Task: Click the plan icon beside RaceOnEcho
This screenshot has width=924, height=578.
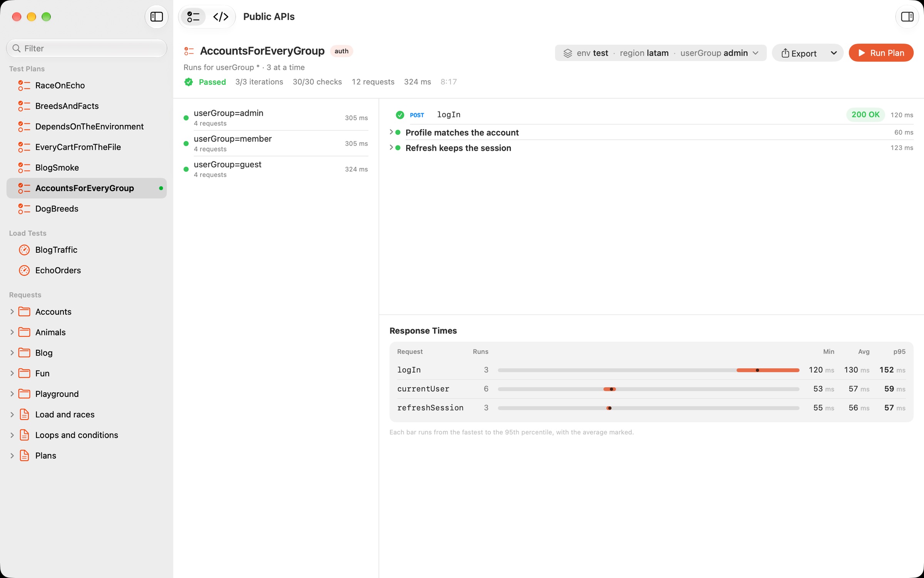Action: (x=24, y=86)
